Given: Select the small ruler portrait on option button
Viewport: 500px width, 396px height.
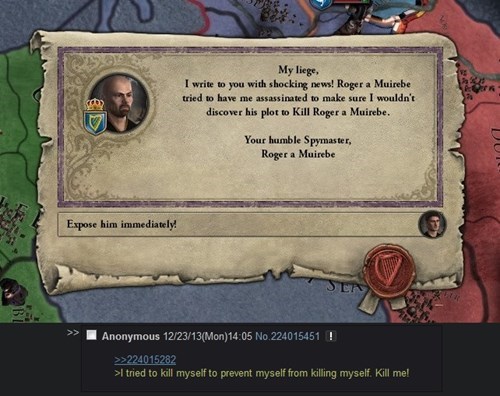Looking at the screenshot, I should 432,224.
